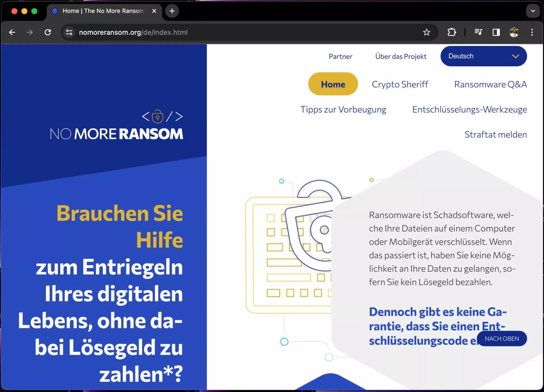Click the site permissions icon in address bar
The height and width of the screenshot is (392, 544).
69,32
